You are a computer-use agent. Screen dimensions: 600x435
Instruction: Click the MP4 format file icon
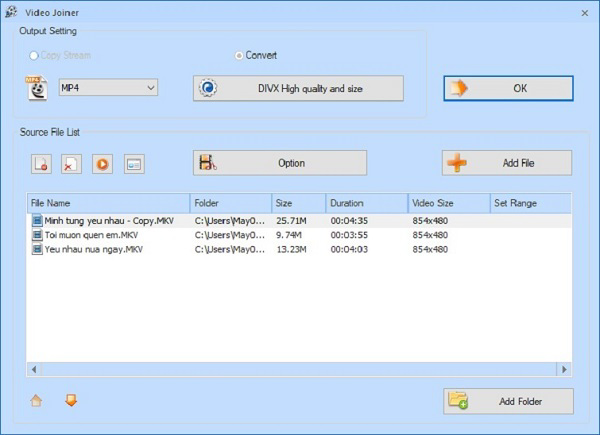pyautogui.click(x=37, y=88)
